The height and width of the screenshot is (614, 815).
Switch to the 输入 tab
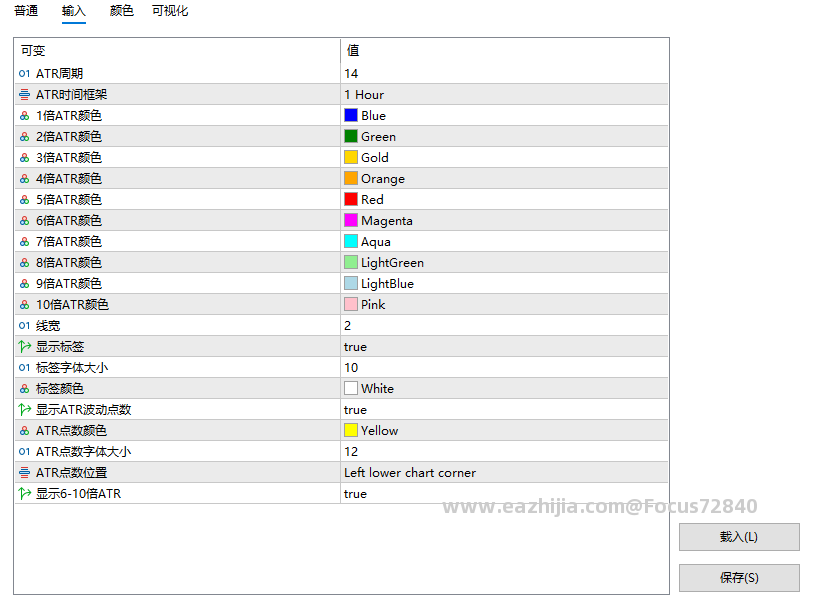(73, 11)
